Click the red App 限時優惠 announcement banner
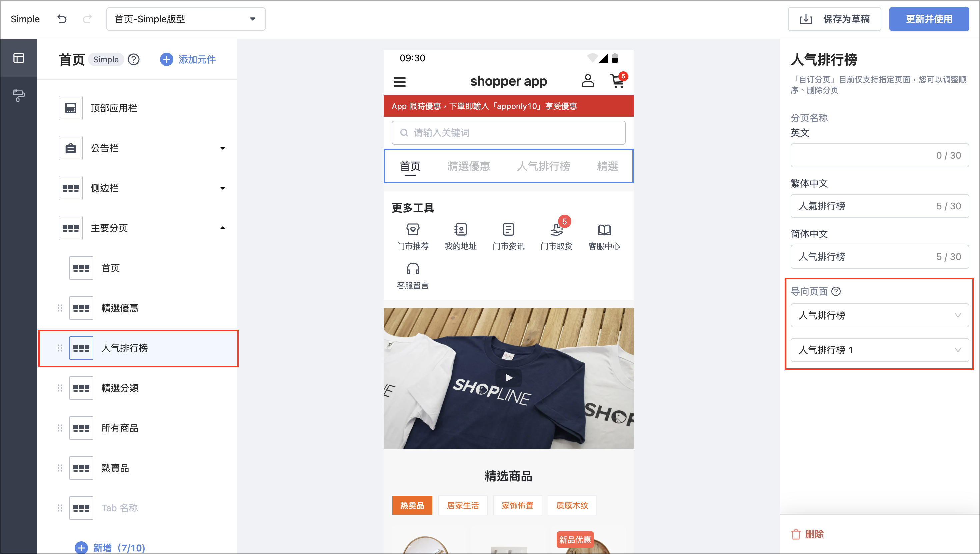Screen dimensions: 980x554 pos(508,106)
